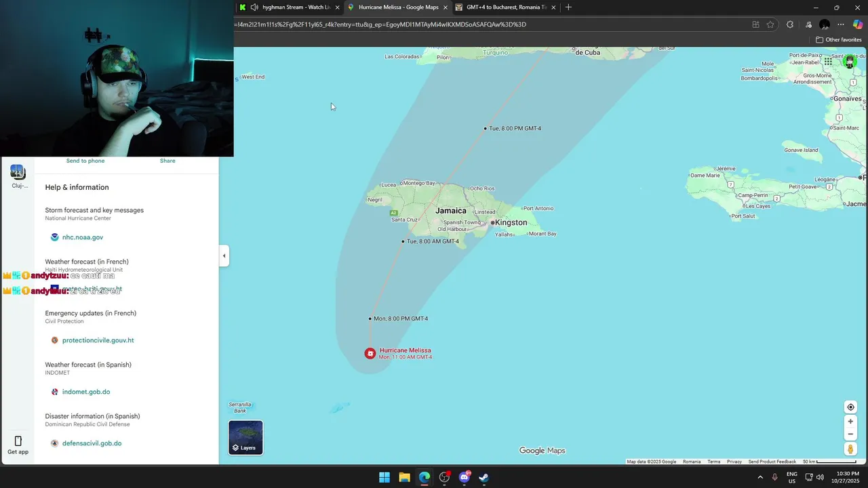
Task: Click Send to phone
Action: click(x=85, y=161)
